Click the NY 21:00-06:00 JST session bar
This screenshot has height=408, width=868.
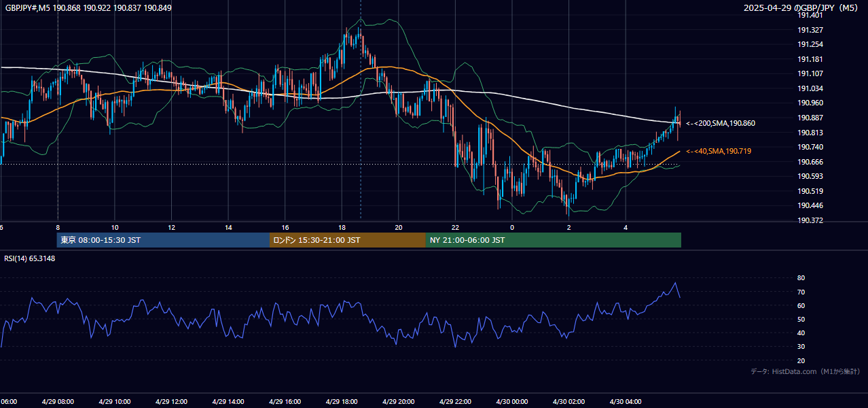[554, 240]
